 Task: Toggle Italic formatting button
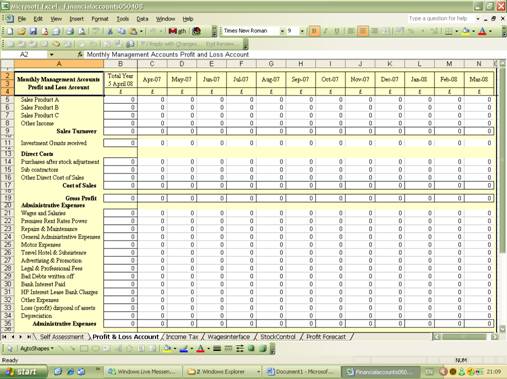[x=326, y=31]
